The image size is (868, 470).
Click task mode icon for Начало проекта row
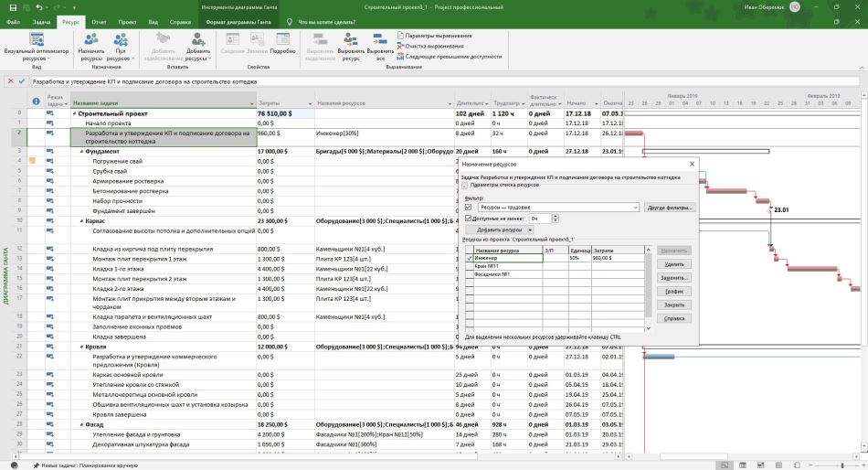(50, 123)
